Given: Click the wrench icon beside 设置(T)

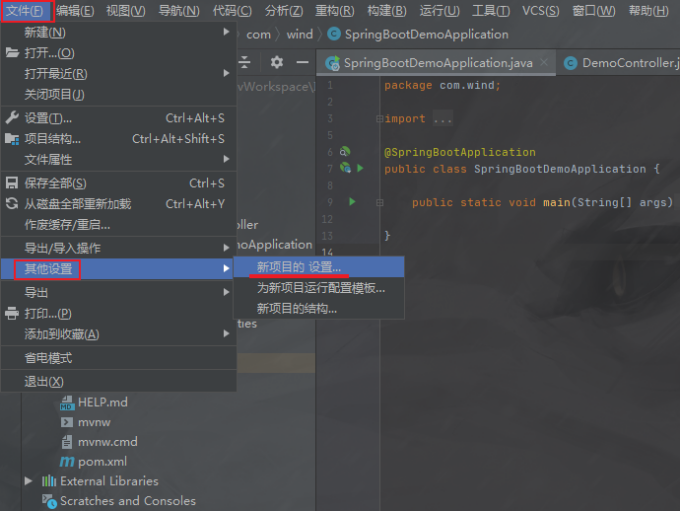Looking at the screenshot, I should tap(12, 117).
